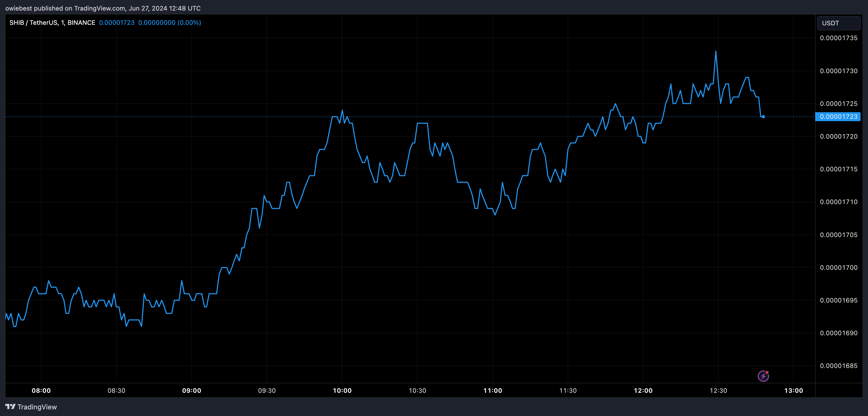Image resolution: width=868 pixels, height=416 pixels.
Task: Click the highlighted 0.00001723 price axis label
Action: [x=838, y=117]
